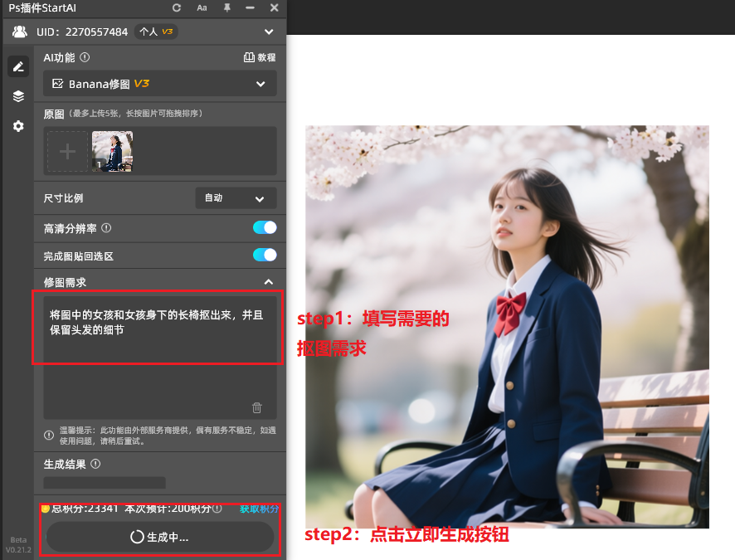Select the uploaded girl photo thumbnail

click(x=112, y=151)
